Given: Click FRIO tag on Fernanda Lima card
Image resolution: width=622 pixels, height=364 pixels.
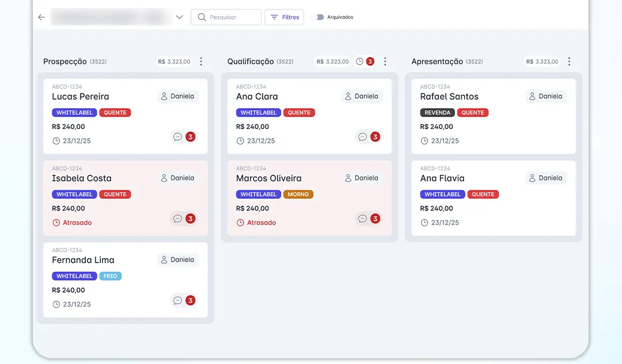Looking at the screenshot, I should 110,276.
